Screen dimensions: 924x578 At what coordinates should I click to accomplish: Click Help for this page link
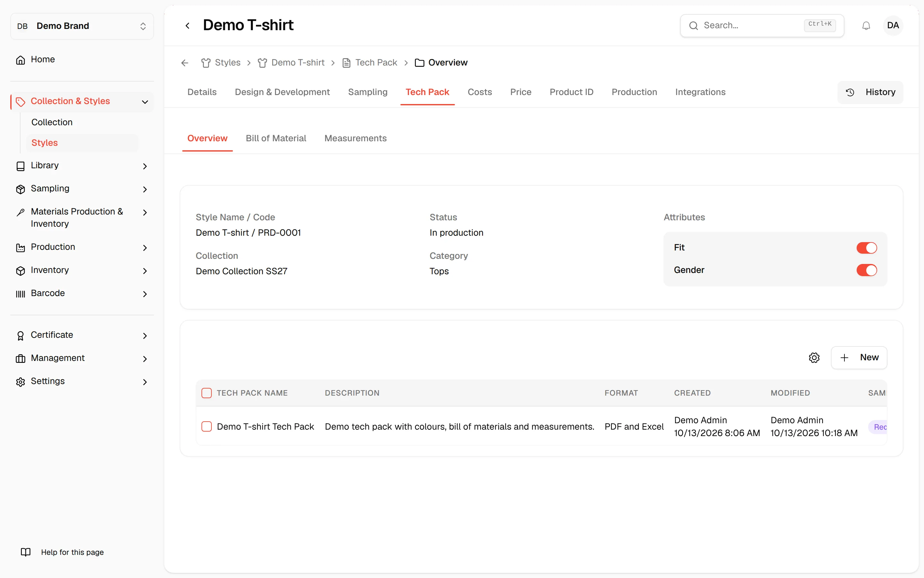pyautogui.click(x=72, y=552)
